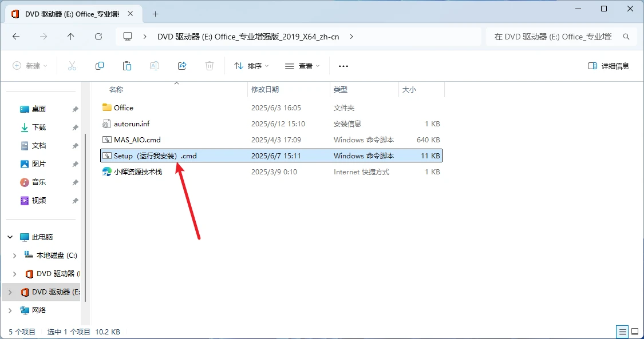Expand 本地磁盘 (C:) tree node
This screenshot has width=644, height=339.
point(15,256)
